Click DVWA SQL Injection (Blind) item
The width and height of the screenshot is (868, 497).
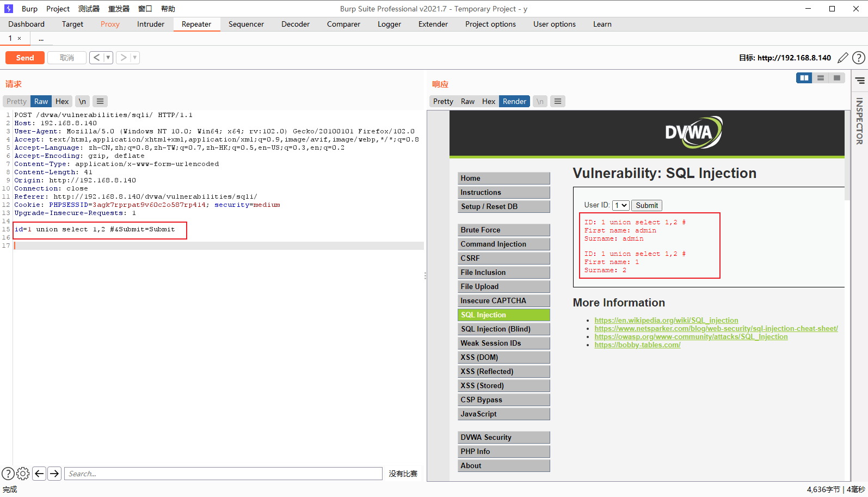tap(504, 329)
